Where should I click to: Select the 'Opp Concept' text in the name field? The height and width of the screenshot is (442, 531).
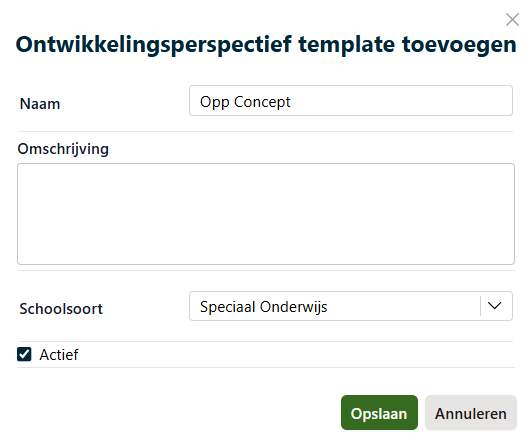point(245,102)
